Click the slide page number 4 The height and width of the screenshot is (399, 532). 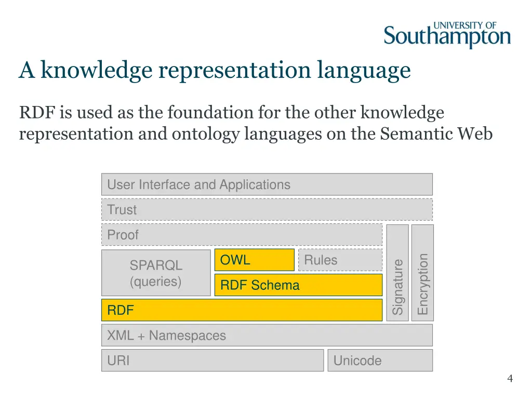pyautogui.click(x=510, y=379)
